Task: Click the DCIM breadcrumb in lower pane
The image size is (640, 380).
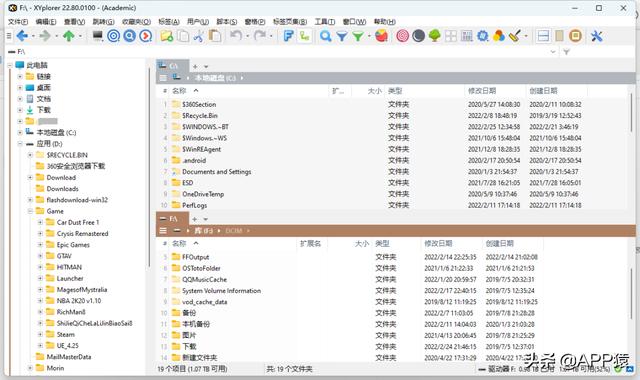Action: [233, 231]
